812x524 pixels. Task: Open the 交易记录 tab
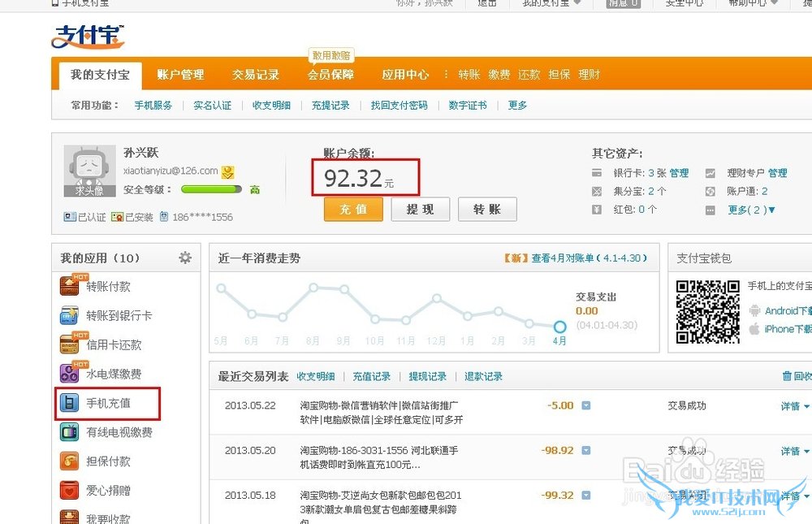pyautogui.click(x=256, y=75)
